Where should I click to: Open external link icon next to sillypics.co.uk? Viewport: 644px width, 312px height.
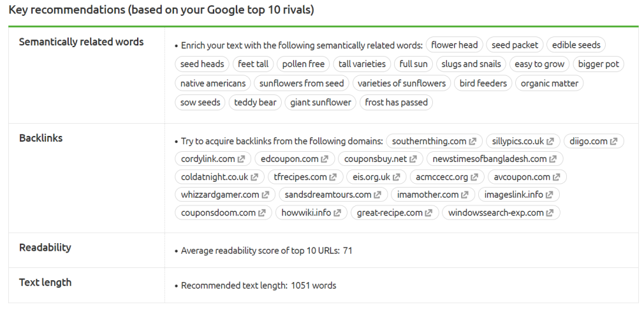tap(550, 142)
